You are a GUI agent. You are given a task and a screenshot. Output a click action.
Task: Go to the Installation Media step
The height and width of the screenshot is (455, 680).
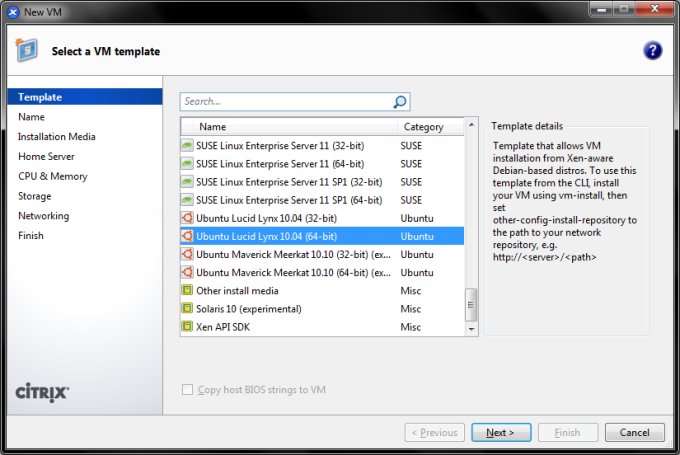click(x=56, y=137)
